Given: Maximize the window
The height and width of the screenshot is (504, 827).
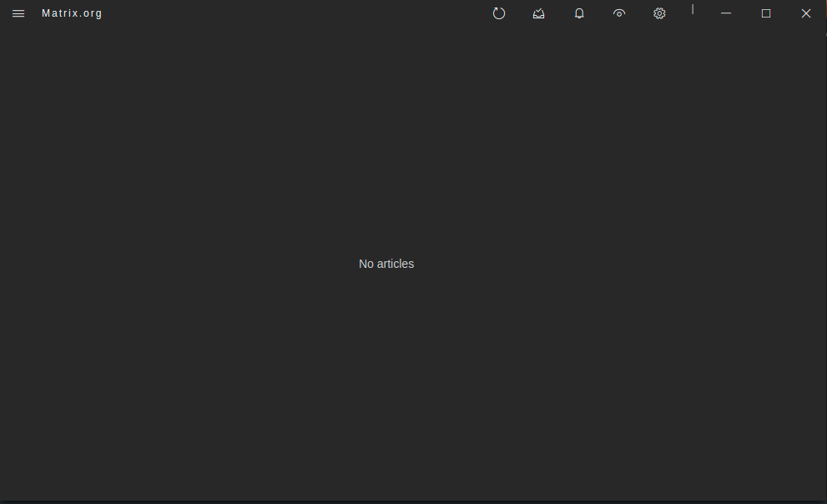Looking at the screenshot, I should pos(766,13).
